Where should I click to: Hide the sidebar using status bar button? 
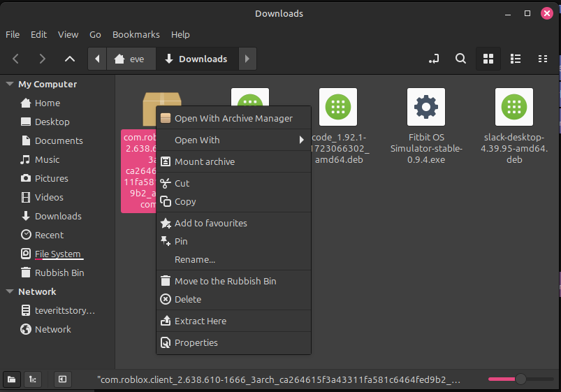click(62, 379)
